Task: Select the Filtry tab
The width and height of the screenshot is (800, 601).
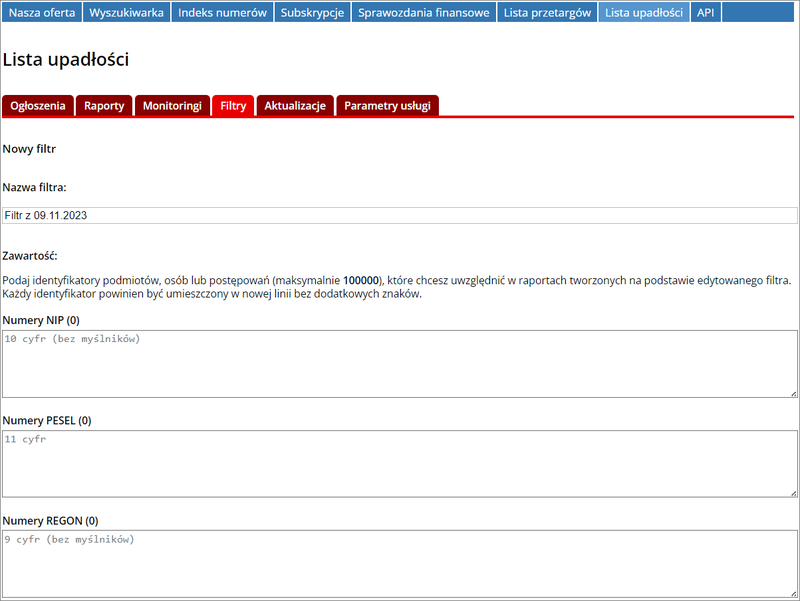Action: tap(233, 106)
